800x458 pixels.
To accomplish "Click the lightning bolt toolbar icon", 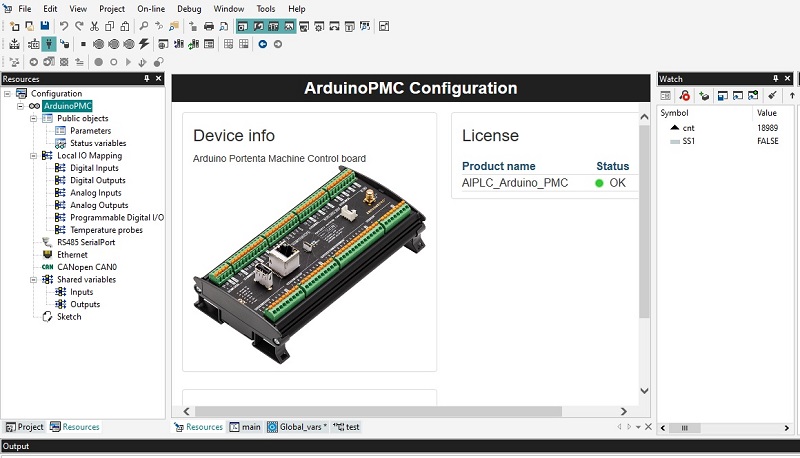I will (x=144, y=44).
